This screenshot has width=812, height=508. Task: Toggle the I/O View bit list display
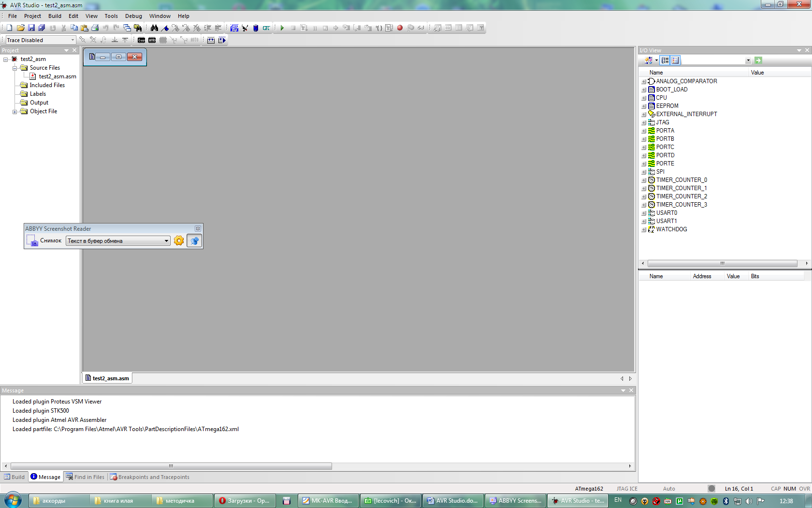pos(675,60)
